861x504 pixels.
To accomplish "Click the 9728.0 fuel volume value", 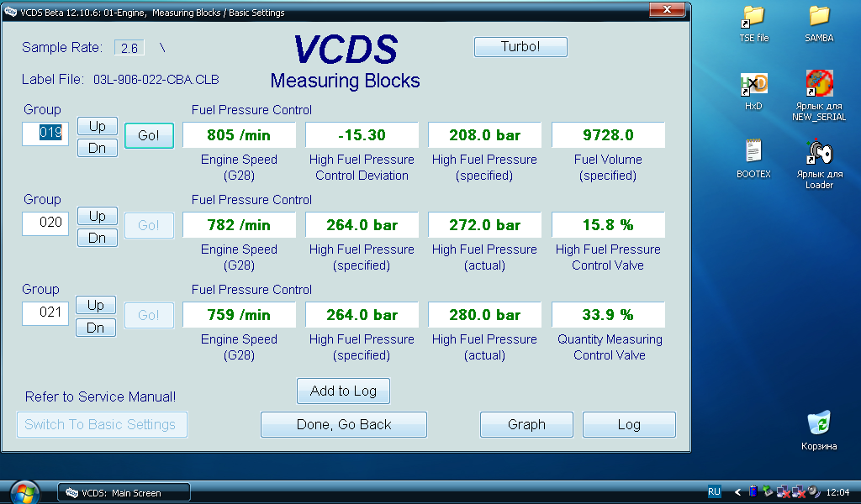I will 608,135.
